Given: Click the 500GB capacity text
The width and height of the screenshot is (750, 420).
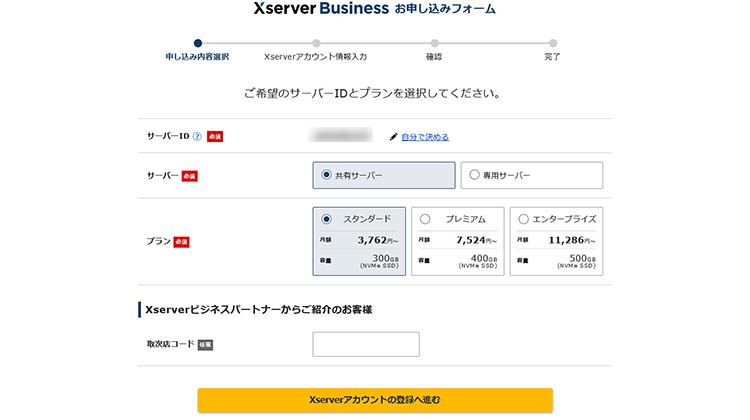Looking at the screenshot, I should (x=582, y=258).
